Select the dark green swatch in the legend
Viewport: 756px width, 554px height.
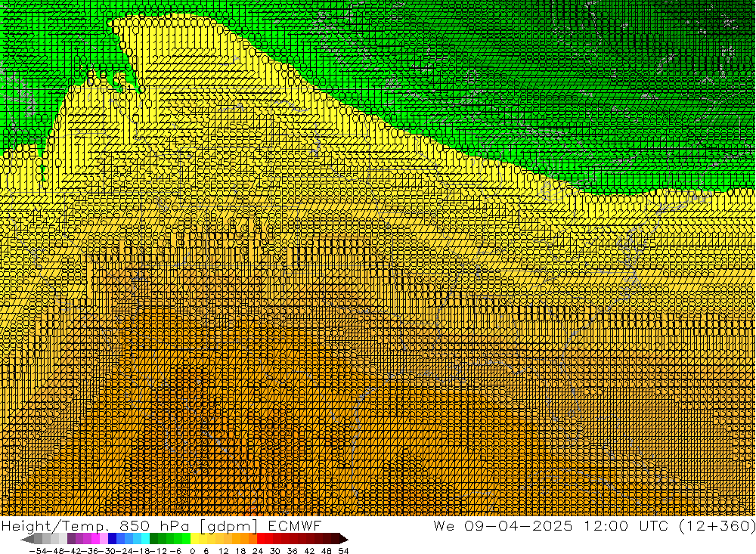(x=154, y=539)
